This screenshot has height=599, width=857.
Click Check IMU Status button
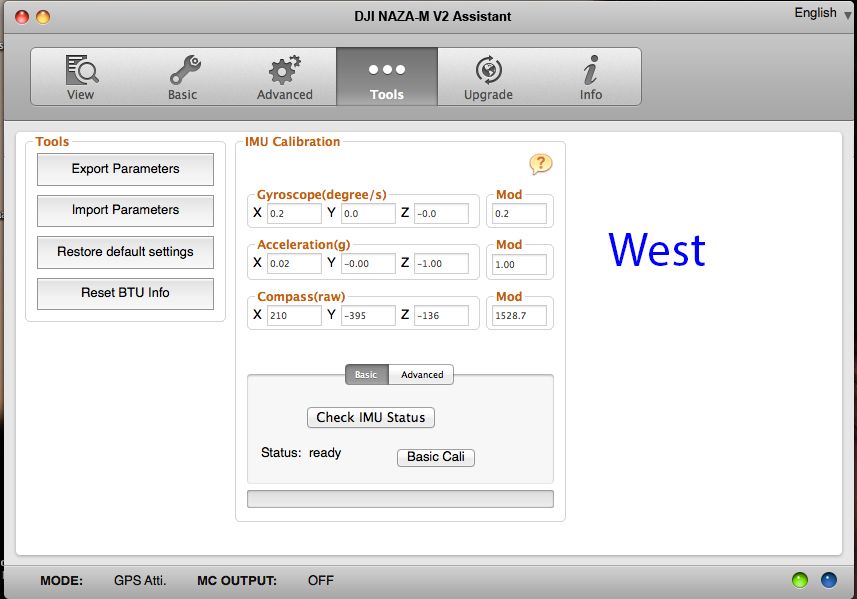point(371,418)
